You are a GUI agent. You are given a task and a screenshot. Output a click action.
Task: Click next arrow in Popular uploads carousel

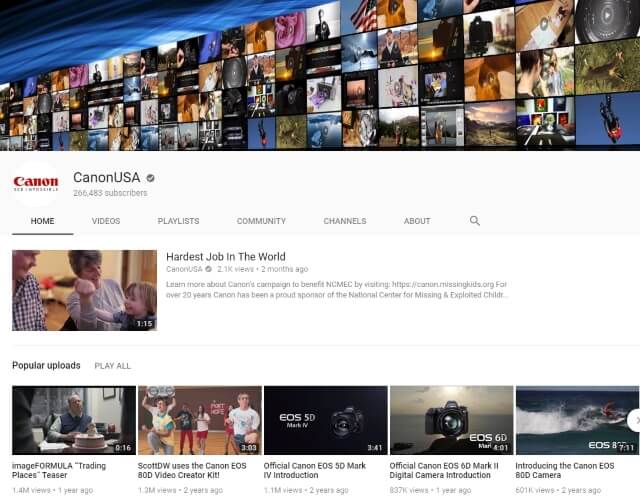coord(634,420)
